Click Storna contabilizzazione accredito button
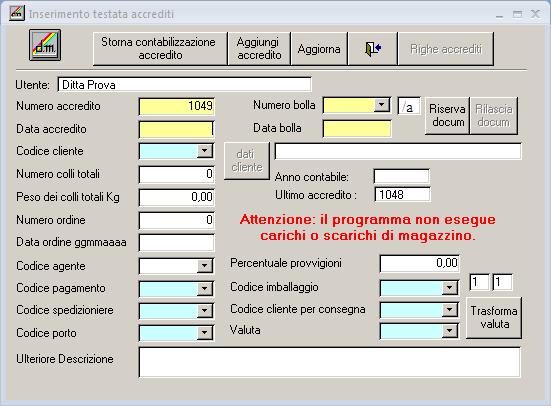Image resolution: width=551 pixels, height=406 pixels. coord(160,49)
